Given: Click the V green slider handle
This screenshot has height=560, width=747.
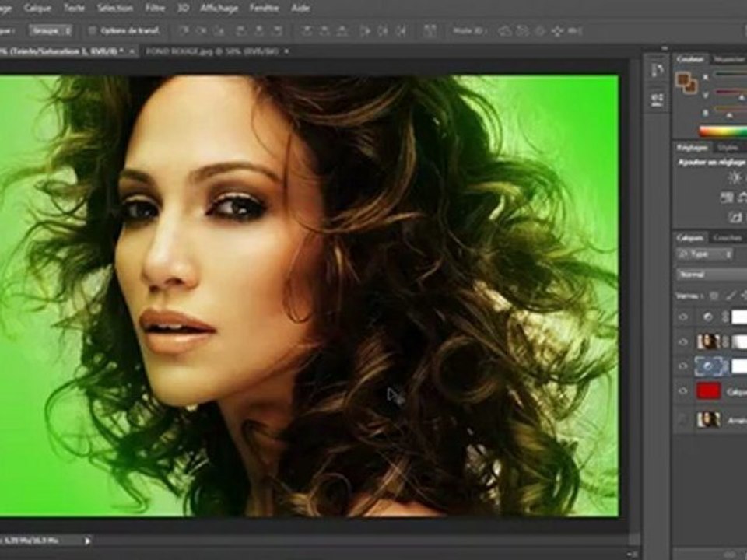Looking at the screenshot, I should pos(741,98).
